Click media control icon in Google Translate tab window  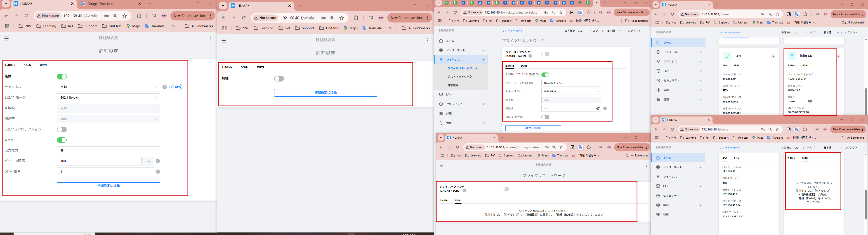pos(154,16)
